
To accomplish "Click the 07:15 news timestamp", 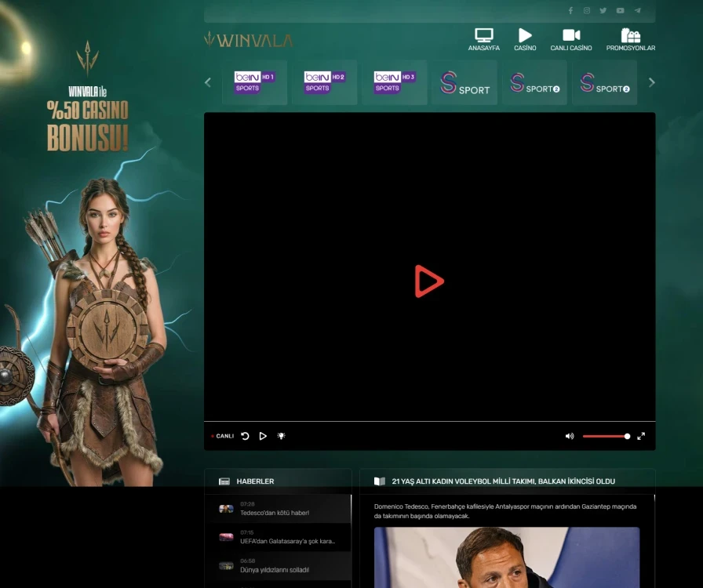I will pyautogui.click(x=246, y=533).
